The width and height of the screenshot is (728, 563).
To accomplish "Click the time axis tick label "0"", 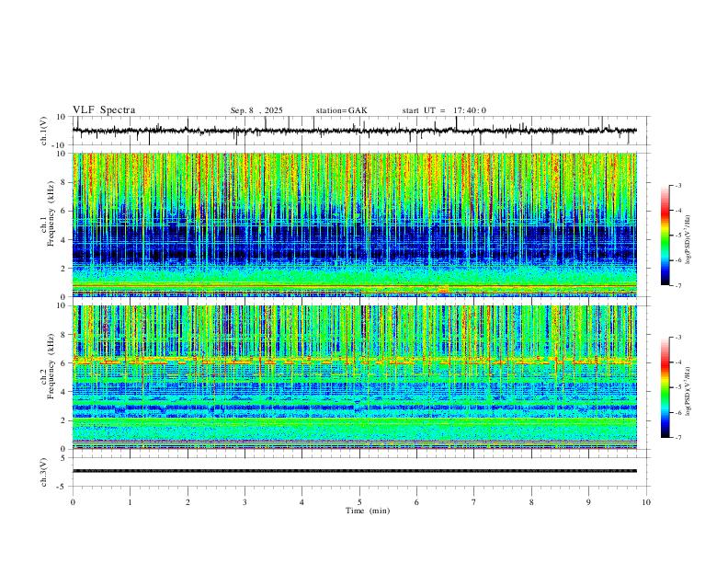I will pos(73,502).
